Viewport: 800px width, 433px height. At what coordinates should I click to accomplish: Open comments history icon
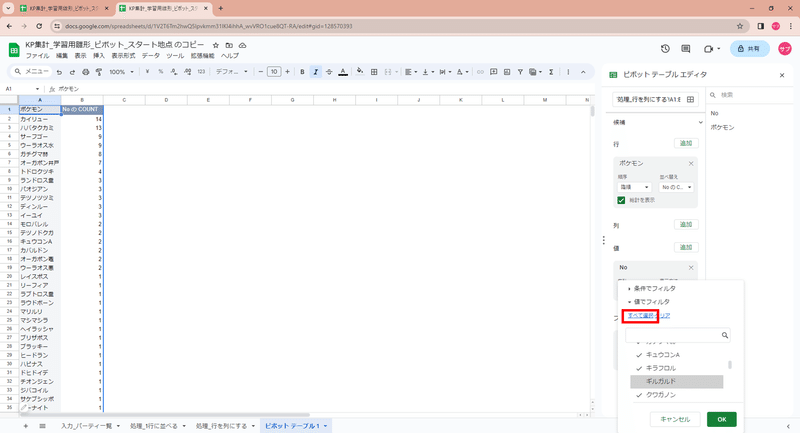686,48
